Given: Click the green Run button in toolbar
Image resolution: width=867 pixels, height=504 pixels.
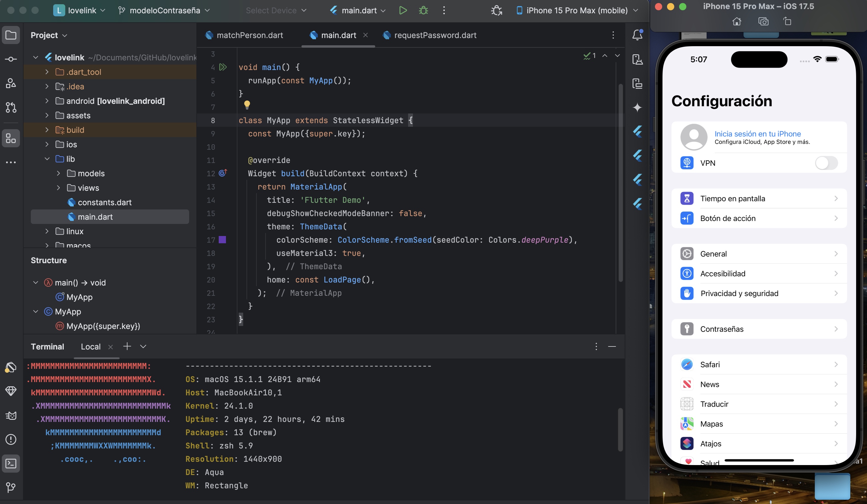Looking at the screenshot, I should (402, 10).
